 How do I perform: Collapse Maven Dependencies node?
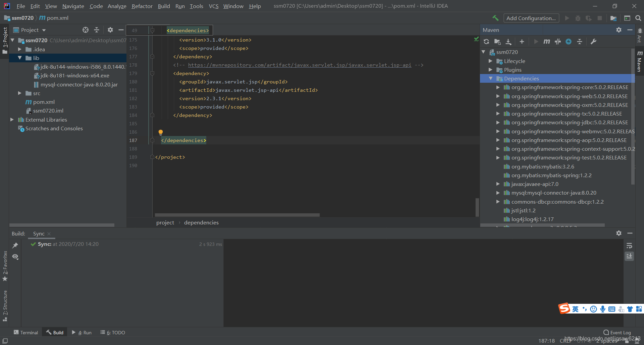[490, 78]
